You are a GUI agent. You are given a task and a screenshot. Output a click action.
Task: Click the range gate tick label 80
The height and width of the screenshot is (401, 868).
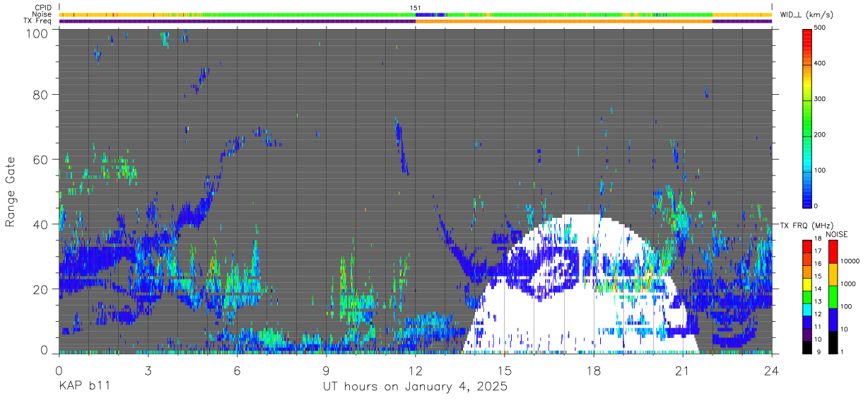point(41,95)
